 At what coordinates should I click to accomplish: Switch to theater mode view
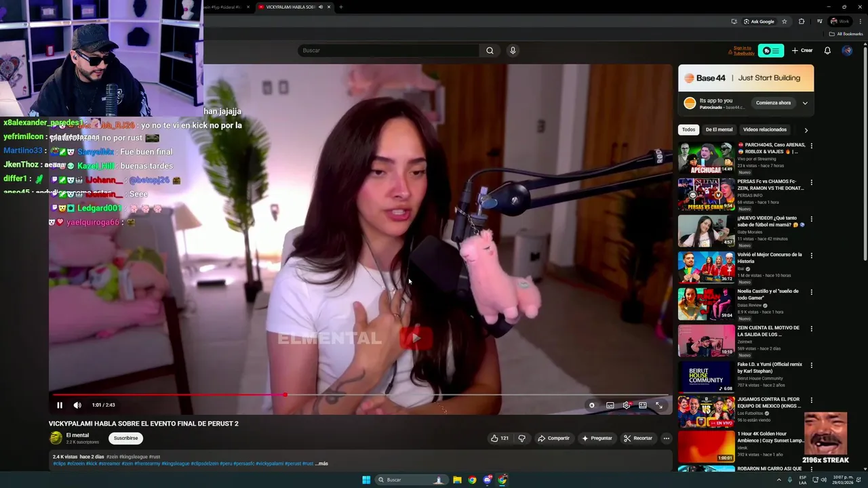(x=642, y=405)
